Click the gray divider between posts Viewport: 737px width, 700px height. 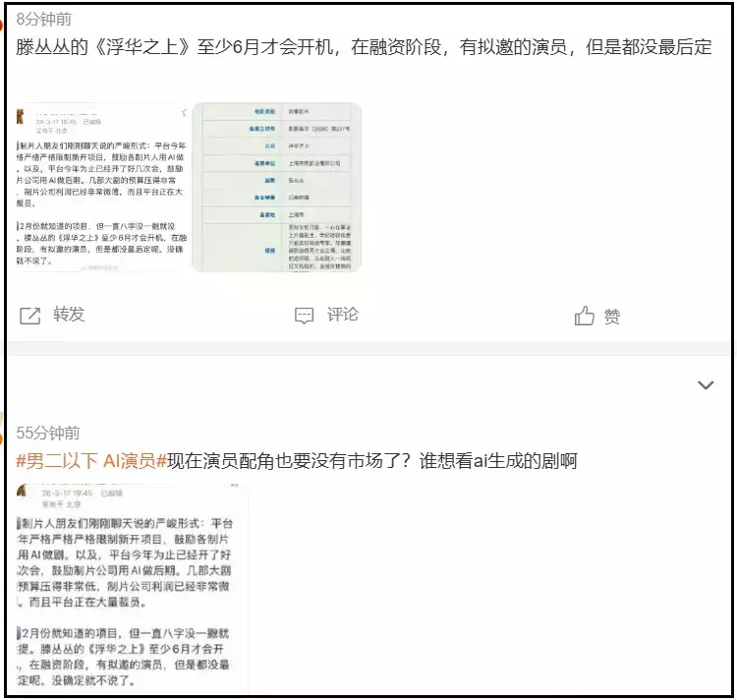pyautogui.click(x=368, y=348)
